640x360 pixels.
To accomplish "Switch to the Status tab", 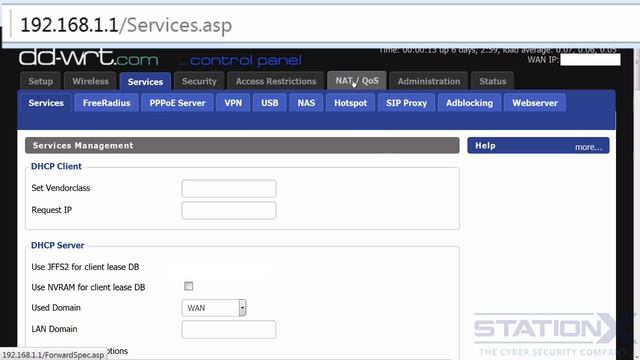I will pyautogui.click(x=493, y=81).
